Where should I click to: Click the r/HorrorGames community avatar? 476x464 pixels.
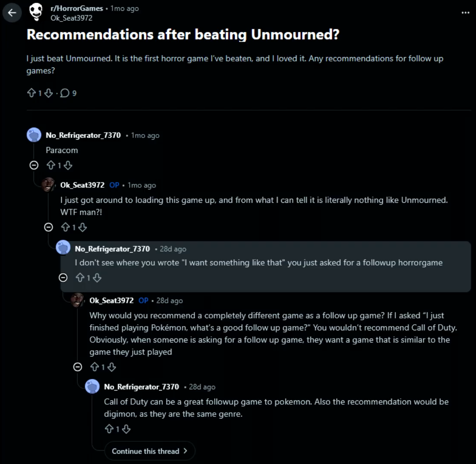36,12
